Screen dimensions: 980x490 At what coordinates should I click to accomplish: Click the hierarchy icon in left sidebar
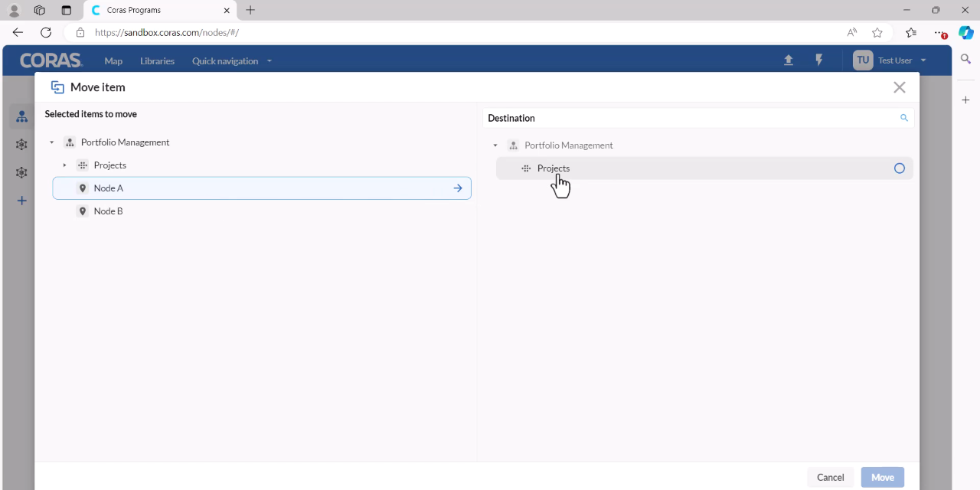tap(21, 116)
